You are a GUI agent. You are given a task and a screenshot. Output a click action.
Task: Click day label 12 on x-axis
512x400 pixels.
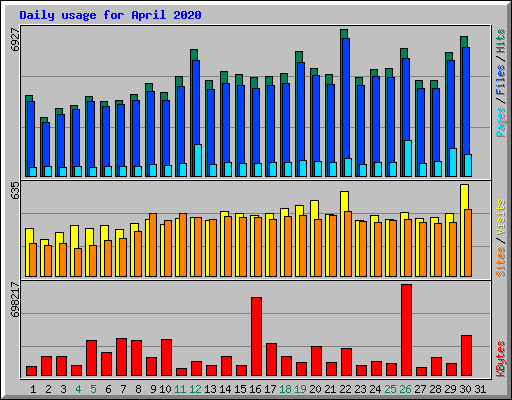click(x=195, y=389)
